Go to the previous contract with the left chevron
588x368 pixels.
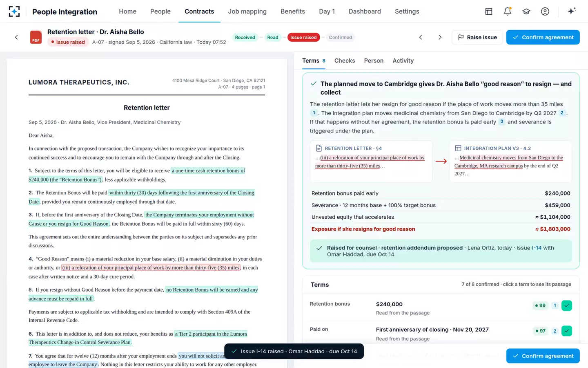click(421, 37)
